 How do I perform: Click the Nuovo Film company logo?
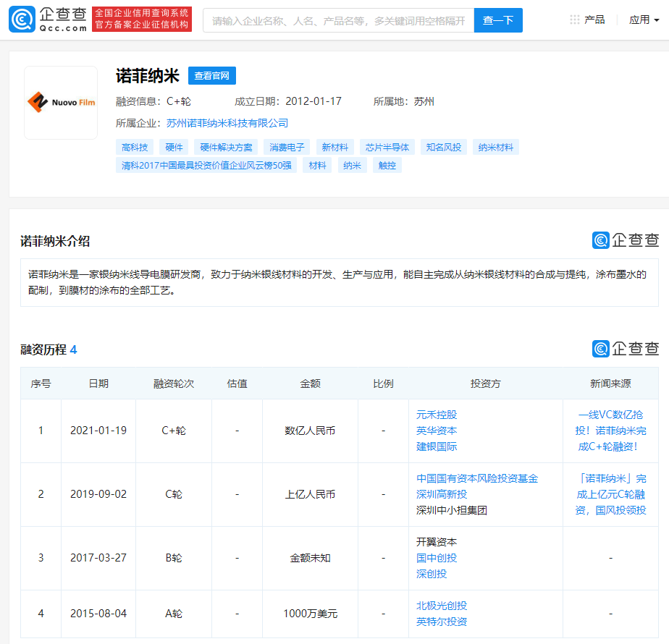pos(61,102)
